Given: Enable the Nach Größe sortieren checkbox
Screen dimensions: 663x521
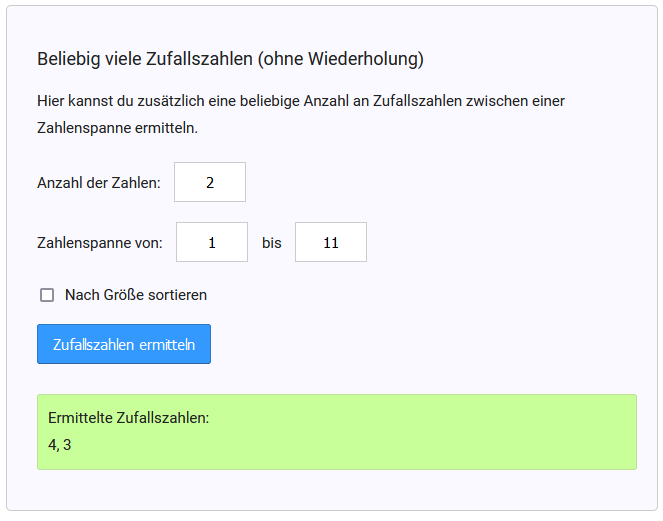Looking at the screenshot, I should 47,295.
